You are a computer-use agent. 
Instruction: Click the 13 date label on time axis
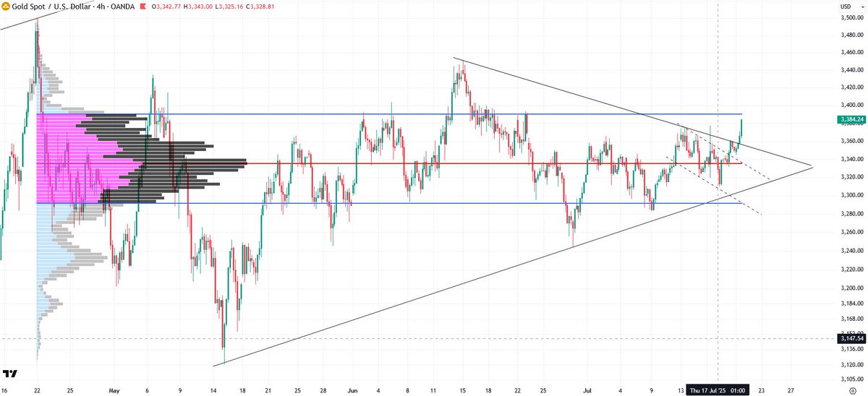click(681, 389)
